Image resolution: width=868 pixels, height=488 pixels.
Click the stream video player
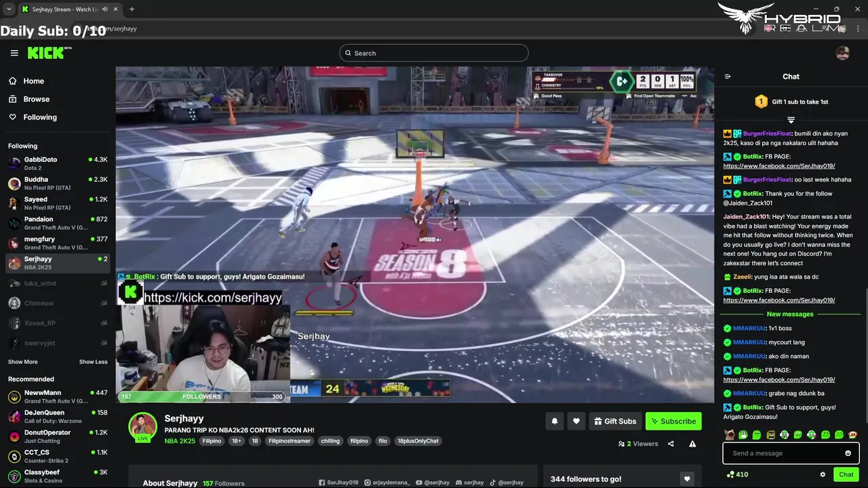pyautogui.click(x=414, y=235)
